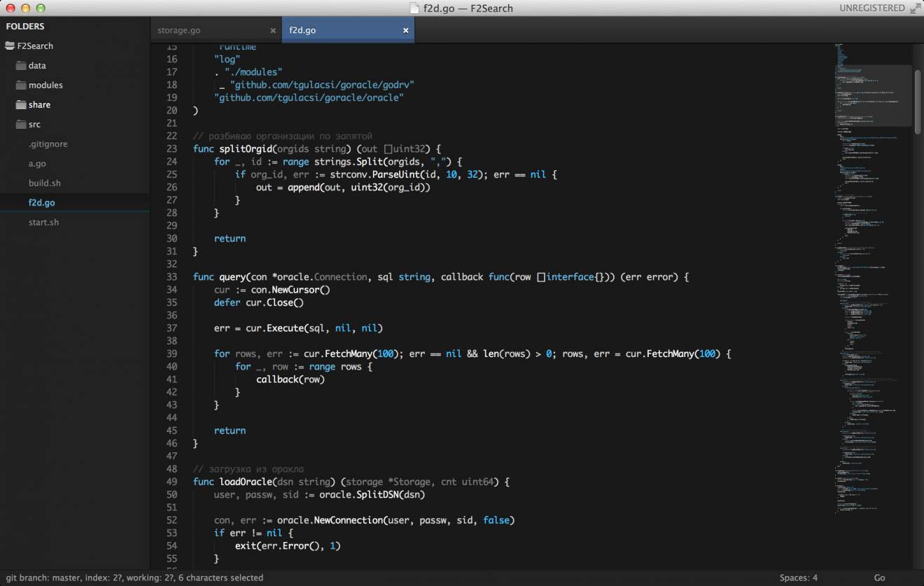Click callback(row) on line 41
Viewport: 924px width, 586px height.
(290, 379)
